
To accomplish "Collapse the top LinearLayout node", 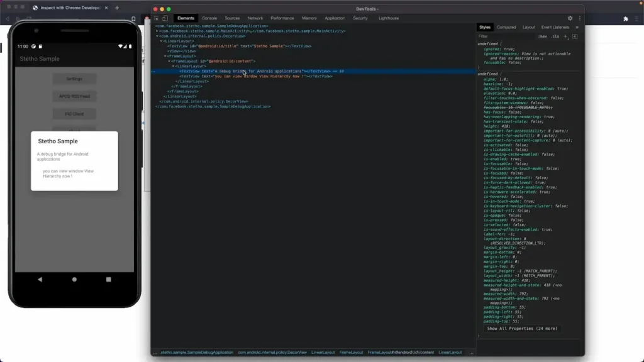I will click(x=161, y=41).
